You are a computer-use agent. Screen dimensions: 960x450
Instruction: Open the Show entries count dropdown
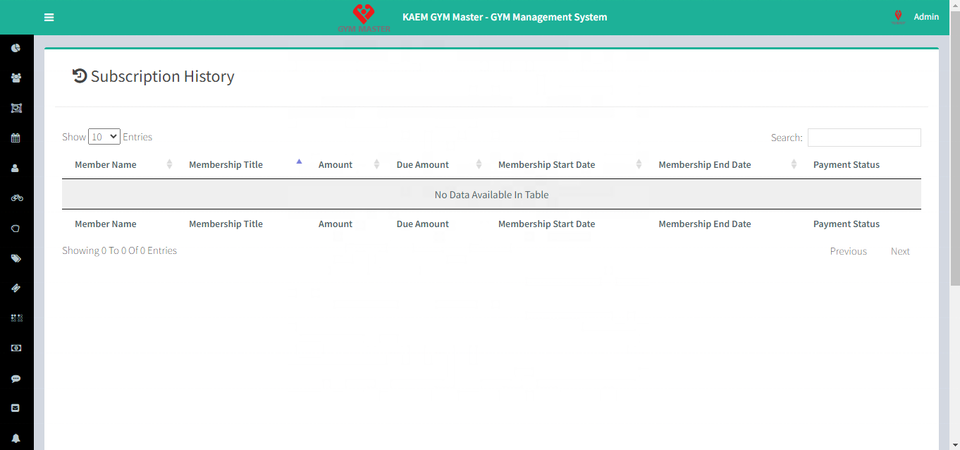(104, 137)
